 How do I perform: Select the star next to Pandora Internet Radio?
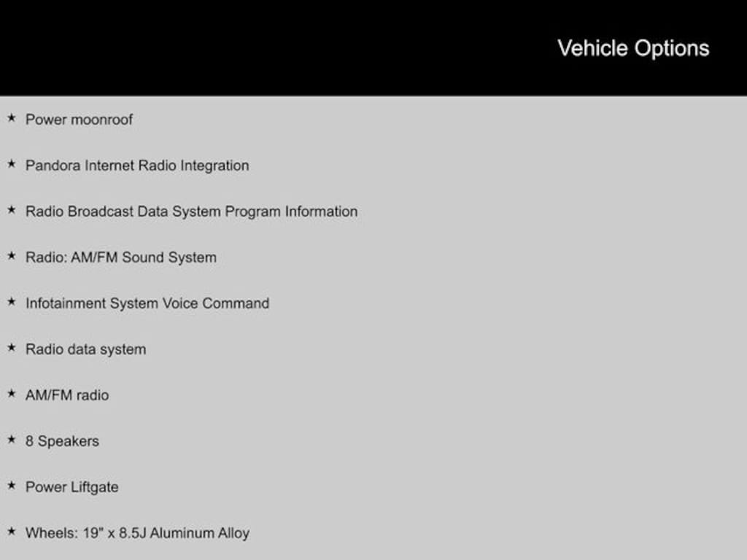[11, 163]
